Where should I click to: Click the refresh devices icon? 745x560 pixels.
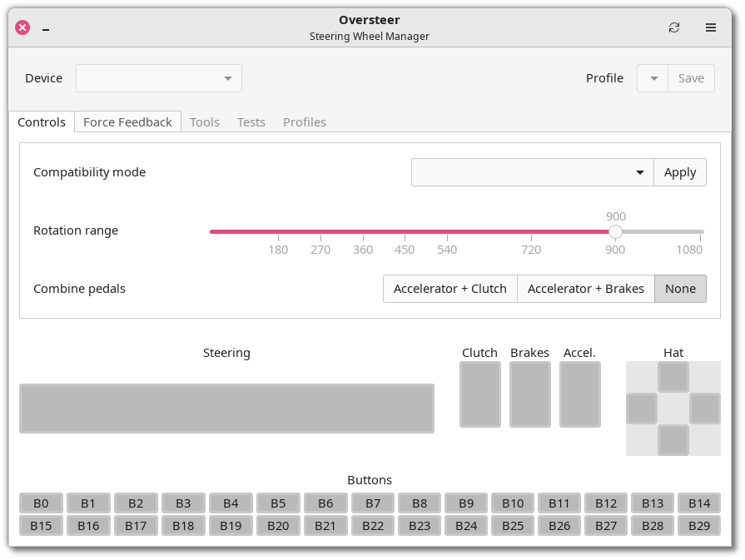(673, 27)
